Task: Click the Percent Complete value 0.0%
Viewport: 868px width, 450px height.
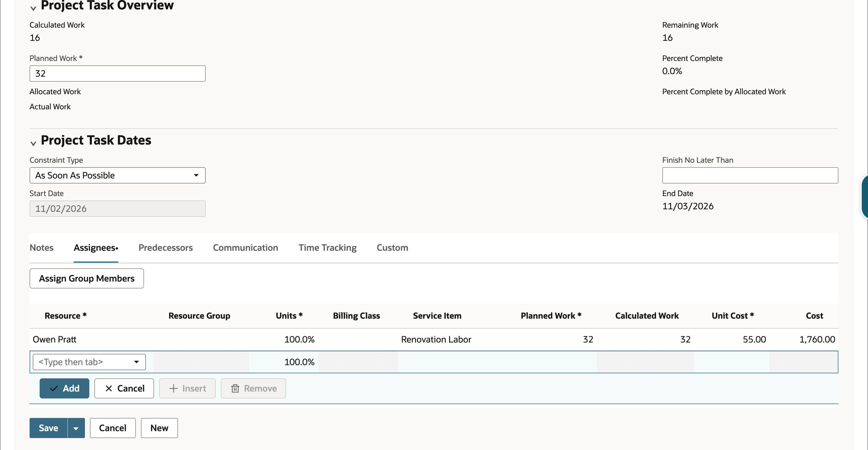Action: click(x=672, y=71)
